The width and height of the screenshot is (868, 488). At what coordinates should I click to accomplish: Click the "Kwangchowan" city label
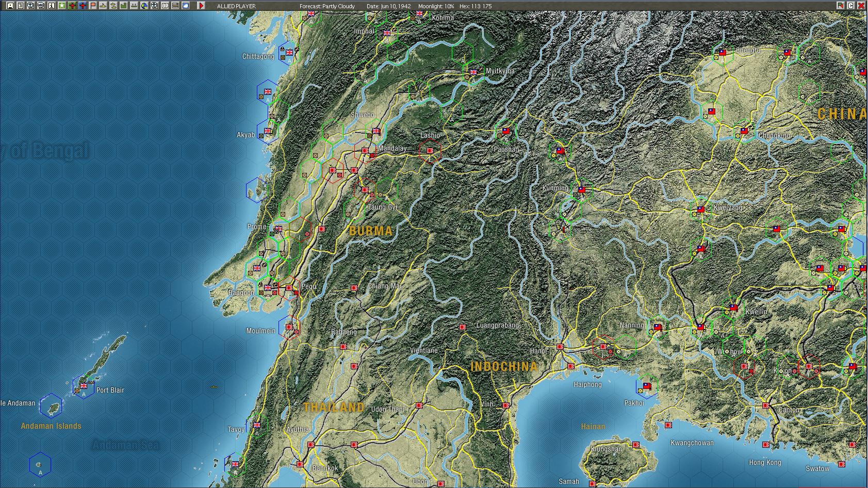coord(692,443)
